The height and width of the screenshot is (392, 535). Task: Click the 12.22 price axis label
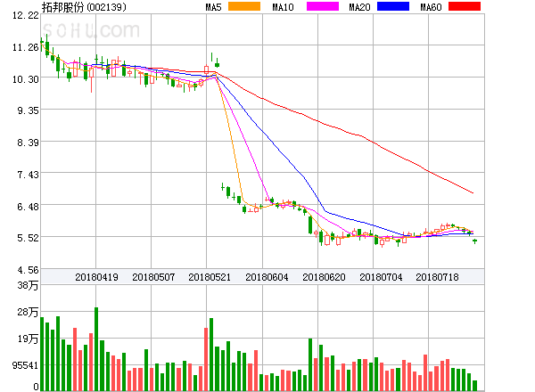coord(26,15)
